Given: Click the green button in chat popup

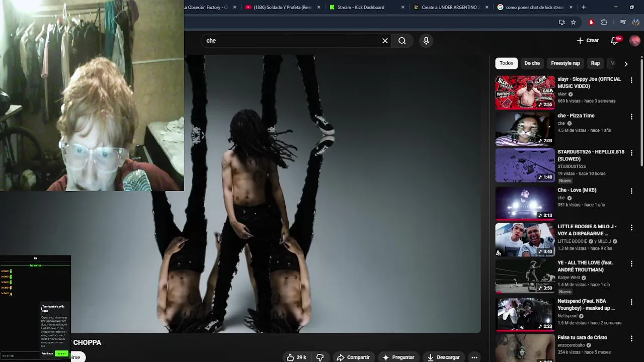Looking at the screenshot, I should (61, 353).
